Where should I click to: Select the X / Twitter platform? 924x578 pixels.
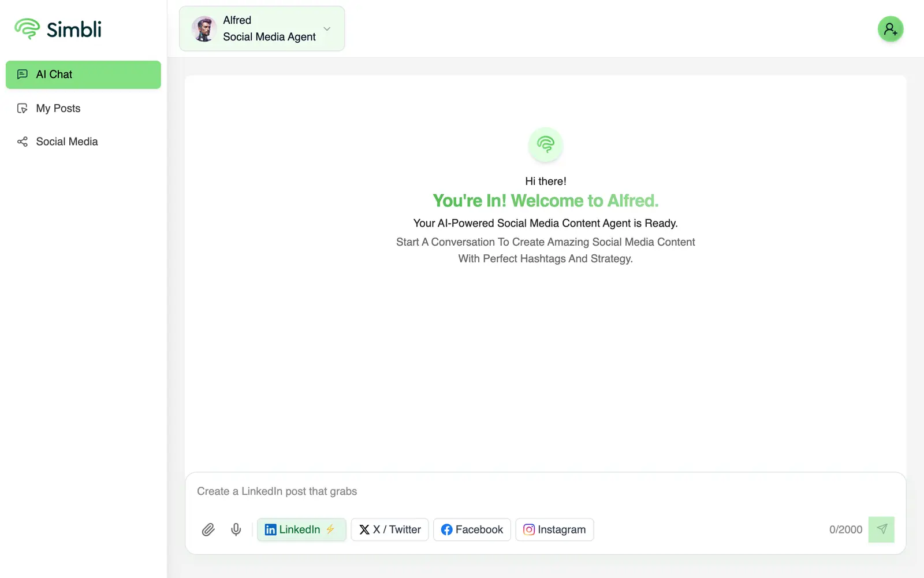390,529
